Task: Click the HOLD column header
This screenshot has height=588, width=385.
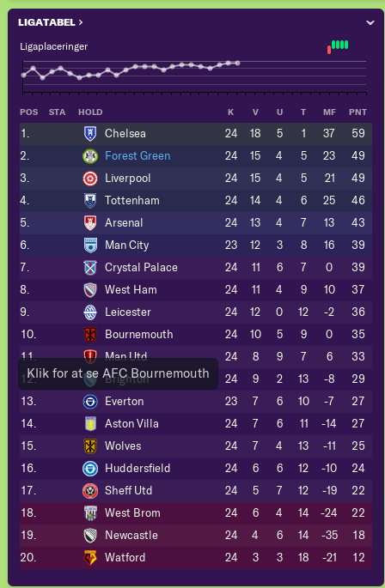Action: [x=90, y=112]
